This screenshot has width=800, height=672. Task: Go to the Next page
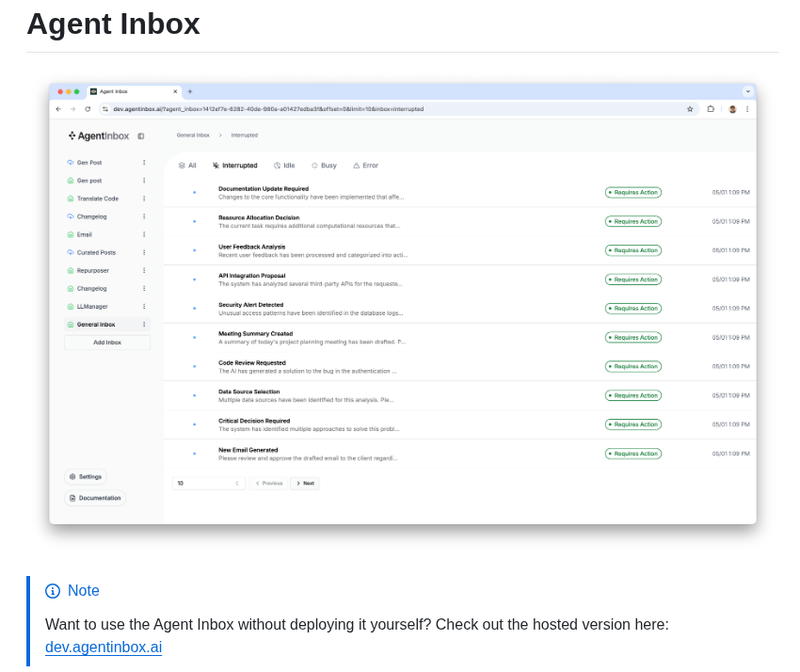305,483
